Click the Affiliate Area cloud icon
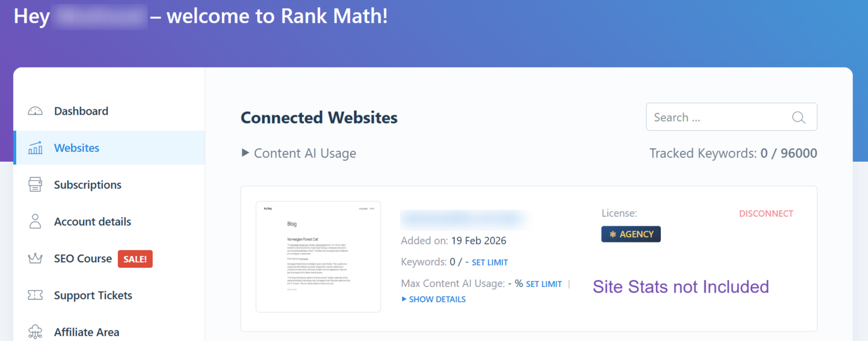868x341 pixels. click(x=35, y=332)
